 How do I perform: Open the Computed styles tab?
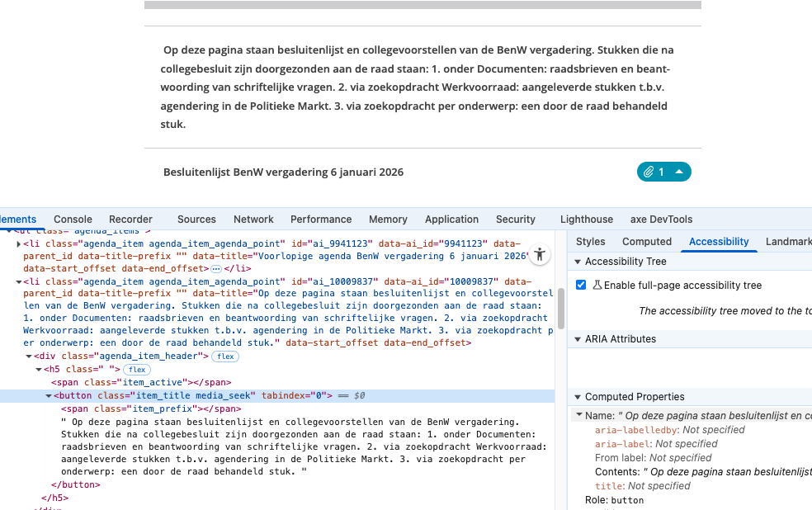647,242
